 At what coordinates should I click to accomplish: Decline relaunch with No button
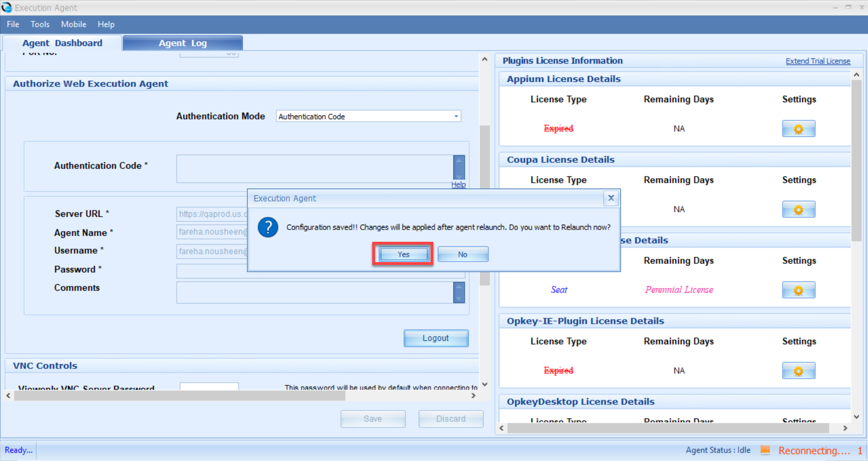[x=463, y=254]
